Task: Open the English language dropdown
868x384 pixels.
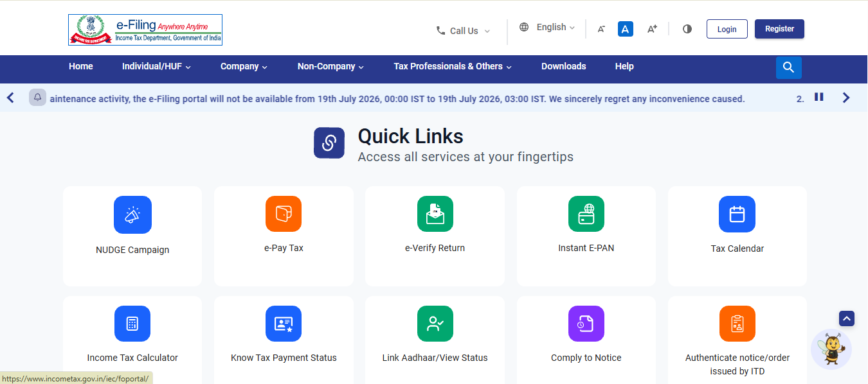Action: pos(548,28)
